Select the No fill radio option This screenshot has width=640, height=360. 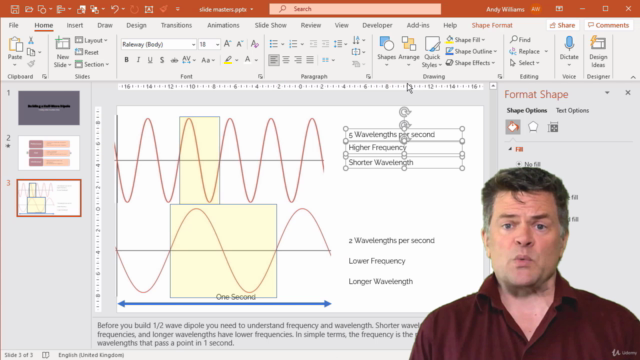[x=519, y=164]
